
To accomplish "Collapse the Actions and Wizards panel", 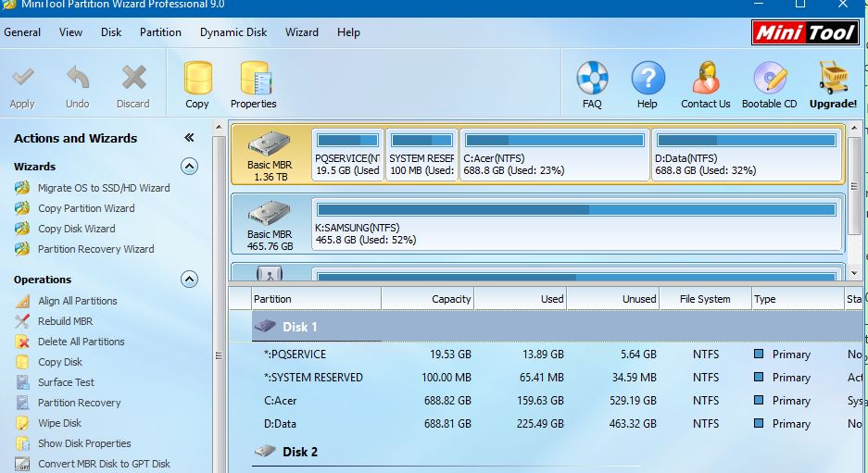I will pos(189,138).
